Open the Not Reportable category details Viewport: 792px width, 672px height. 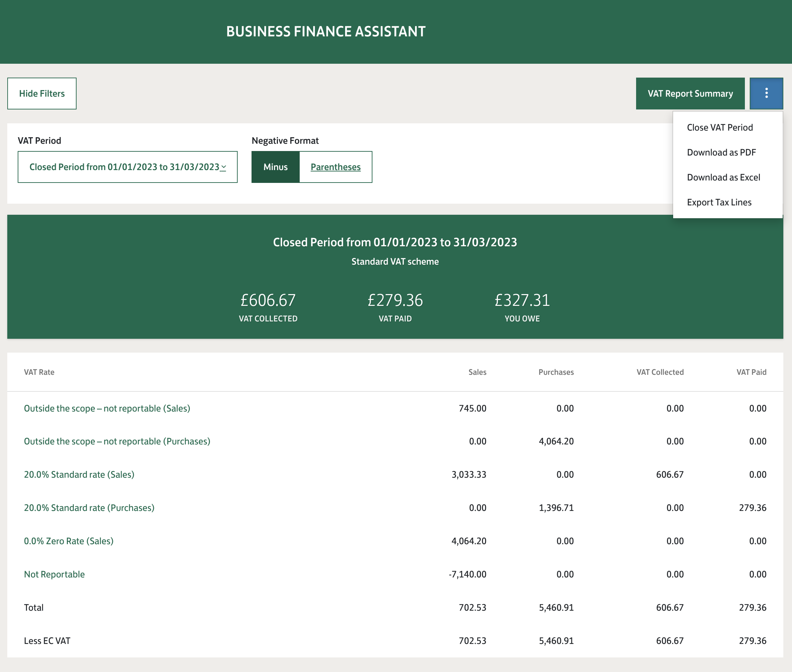(54, 574)
